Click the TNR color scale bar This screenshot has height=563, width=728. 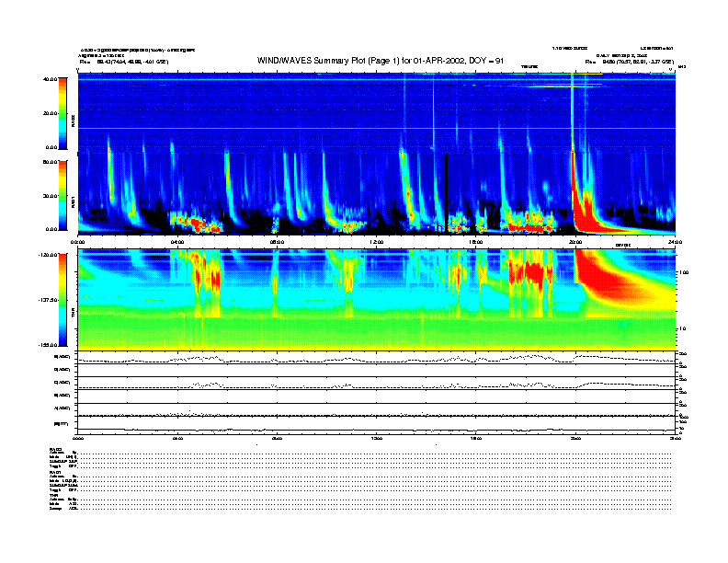[x=63, y=300]
